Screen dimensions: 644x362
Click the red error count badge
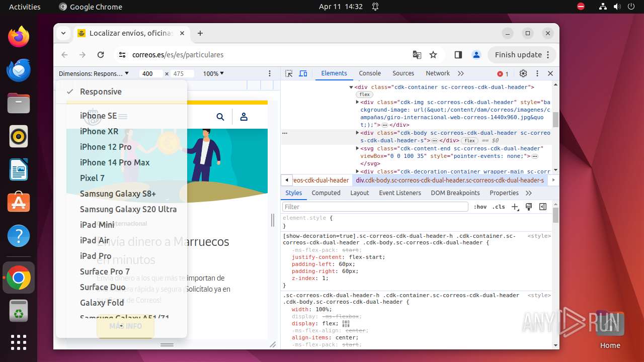503,74
